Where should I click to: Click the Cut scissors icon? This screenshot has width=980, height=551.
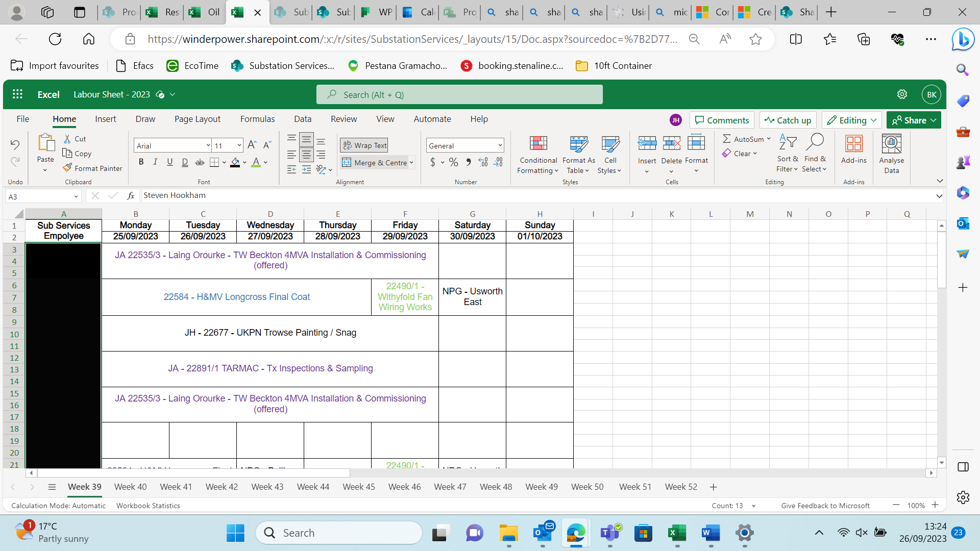point(67,139)
